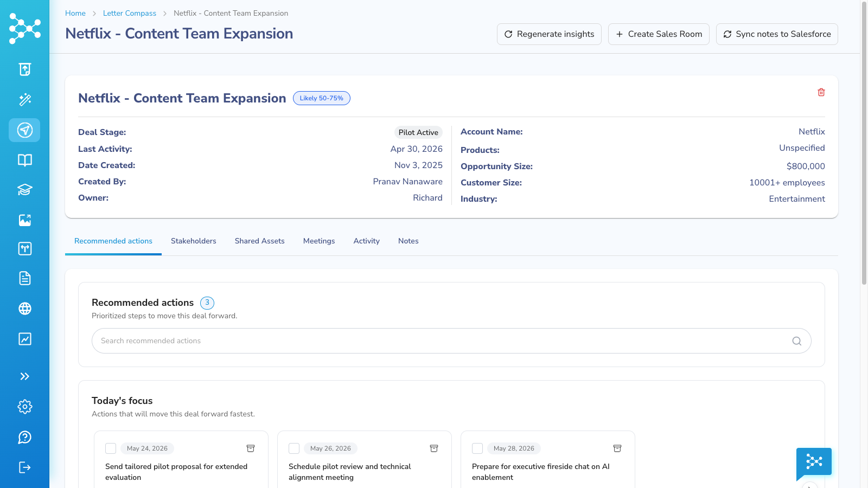Screen dimensions: 868x488
Task: Open the upload document sidebar icon
Action: (x=25, y=69)
